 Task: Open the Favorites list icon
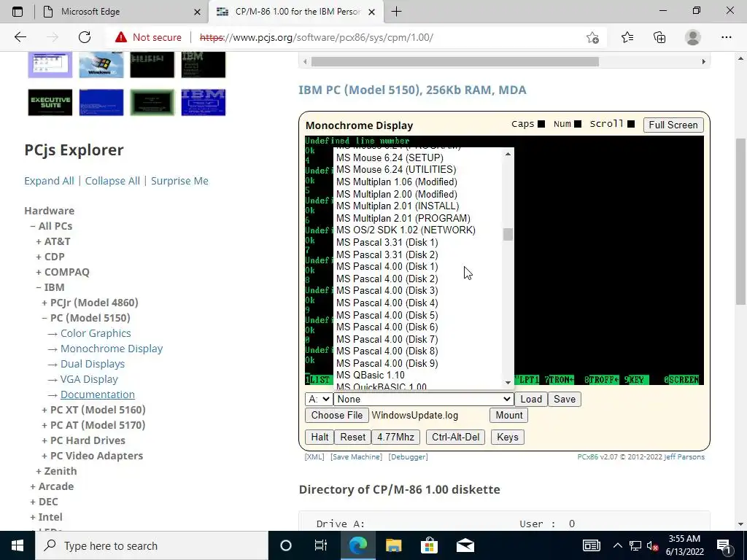coord(627,37)
